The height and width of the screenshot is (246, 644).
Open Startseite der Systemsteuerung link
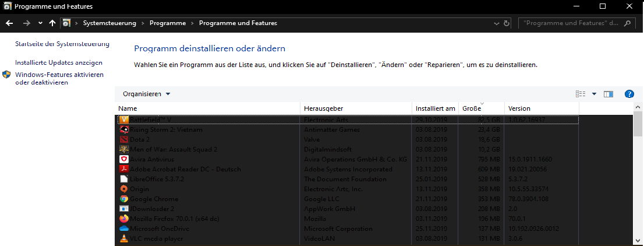(x=62, y=44)
